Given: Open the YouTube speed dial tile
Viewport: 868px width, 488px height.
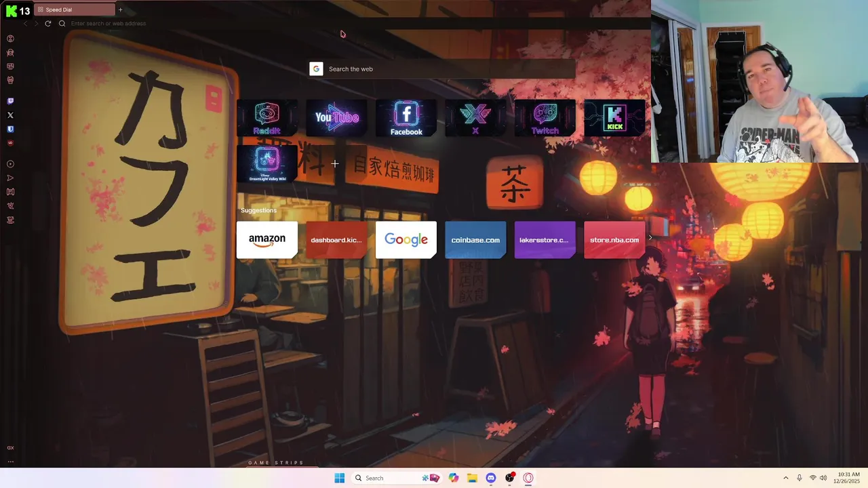Looking at the screenshot, I should click(x=336, y=118).
